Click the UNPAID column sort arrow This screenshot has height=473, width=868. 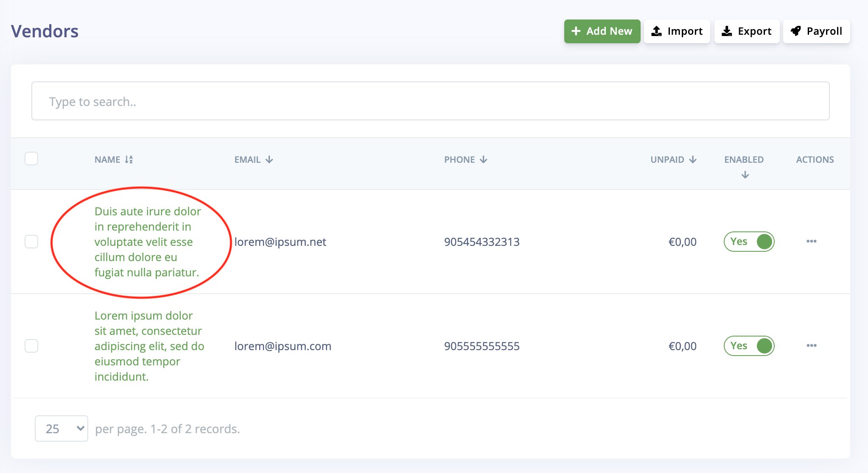(x=694, y=159)
